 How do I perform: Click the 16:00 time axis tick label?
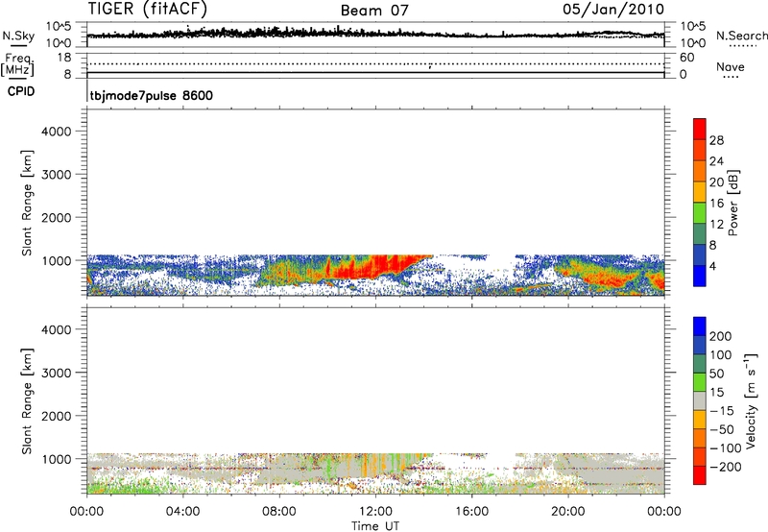[x=471, y=512]
